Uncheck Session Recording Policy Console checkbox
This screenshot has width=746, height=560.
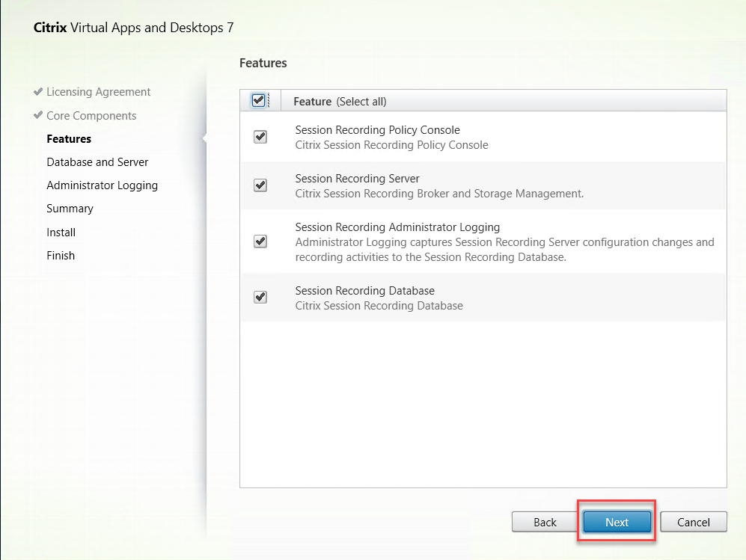260,137
